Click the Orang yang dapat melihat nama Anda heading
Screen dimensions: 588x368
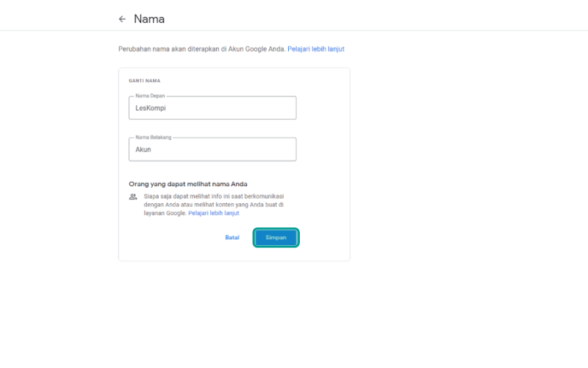(x=188, y=184)
